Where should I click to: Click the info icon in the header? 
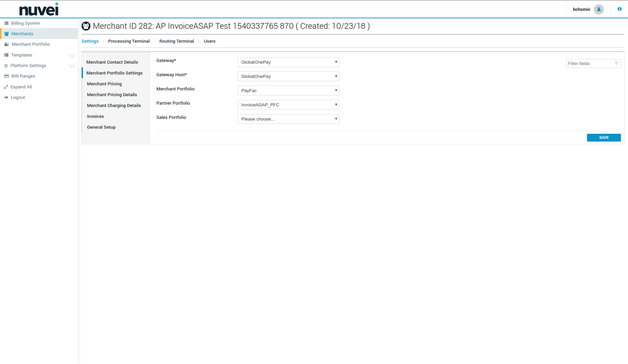coord(620,9)
